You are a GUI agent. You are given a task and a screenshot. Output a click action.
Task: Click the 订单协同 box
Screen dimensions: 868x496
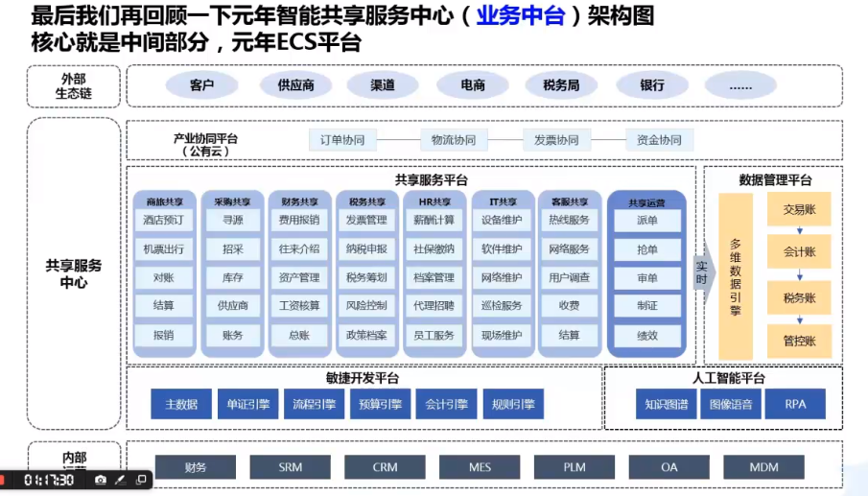(342, 140)
